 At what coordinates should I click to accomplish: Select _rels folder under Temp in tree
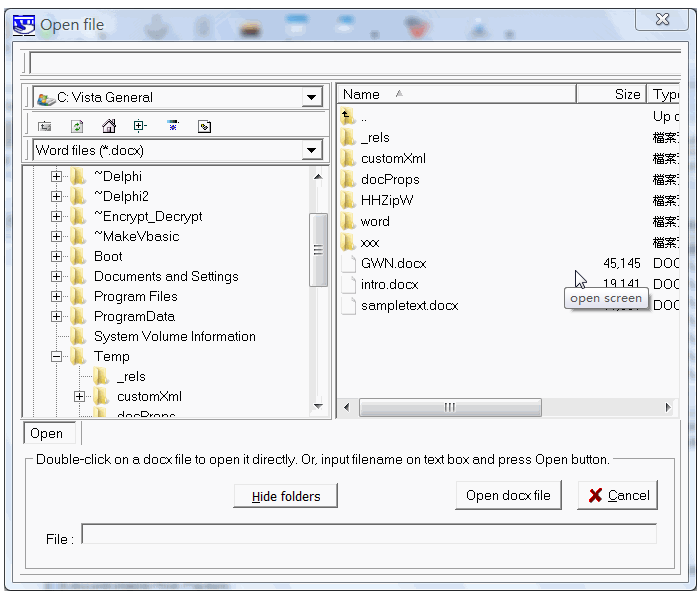(132, 377)
